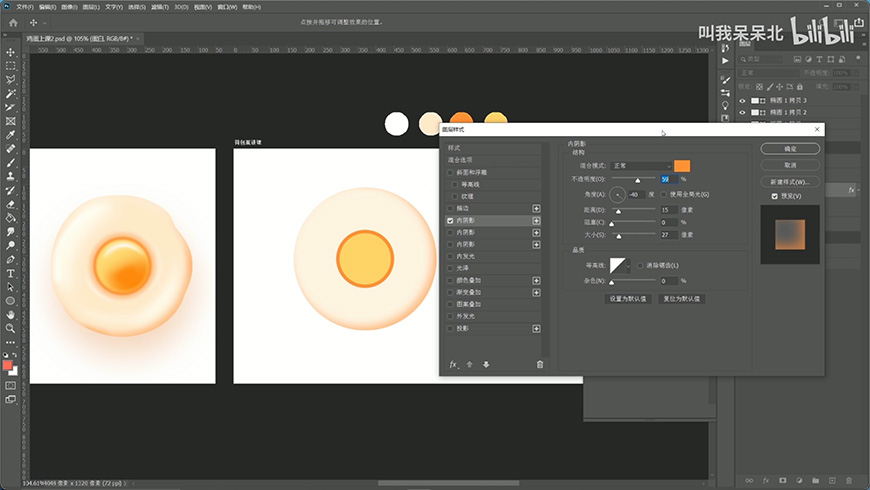The image size is (870, 490).
Task: Click the fx icon at the dialog's bottom left
Action: (x=453, y=364)
